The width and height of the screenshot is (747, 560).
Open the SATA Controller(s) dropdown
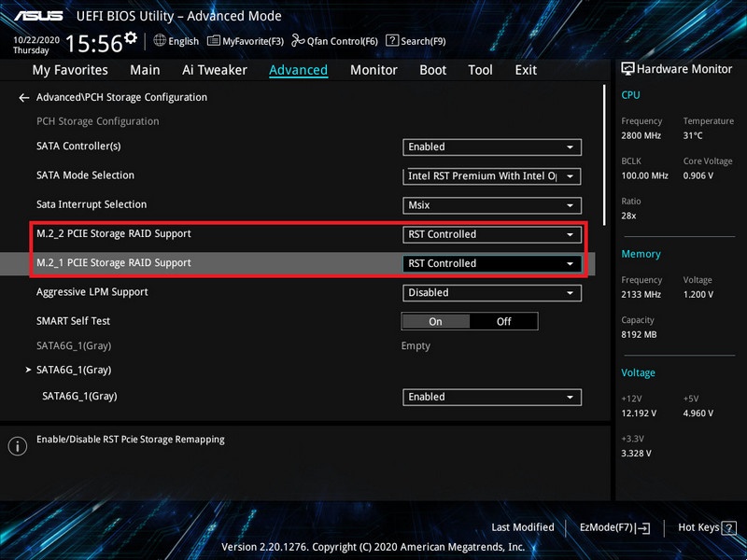click(x=492, y=147)
